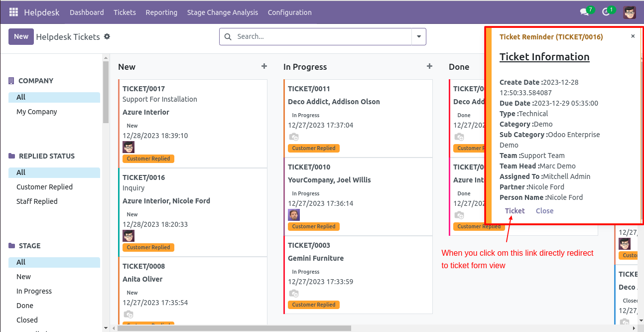Filter by My Company
Screen dimensions: 644x332
click(x=37, y=112)
